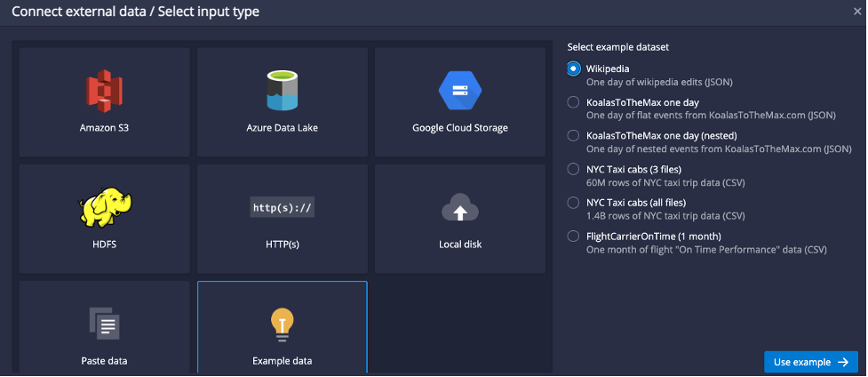Image resolution: width=868 pixels, height=377 pixels.
Task: Click the Google Cloud Storage label text
Action: (x=460, y=128)
